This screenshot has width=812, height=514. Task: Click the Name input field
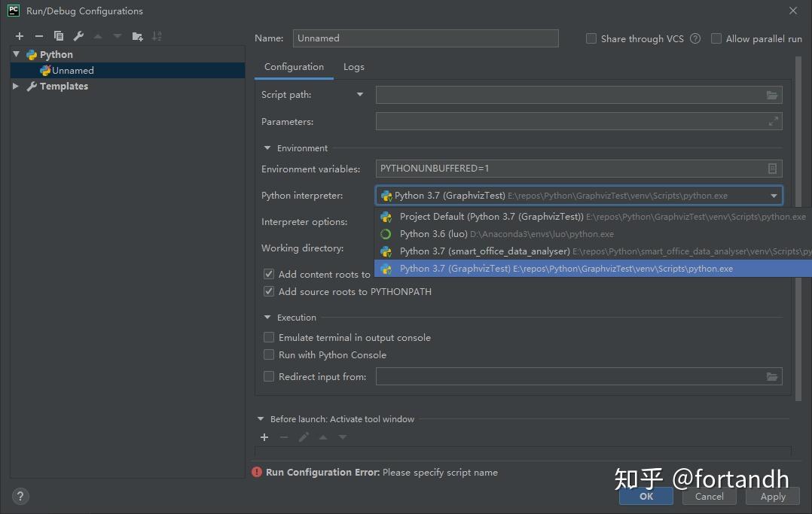click(426, 38)
